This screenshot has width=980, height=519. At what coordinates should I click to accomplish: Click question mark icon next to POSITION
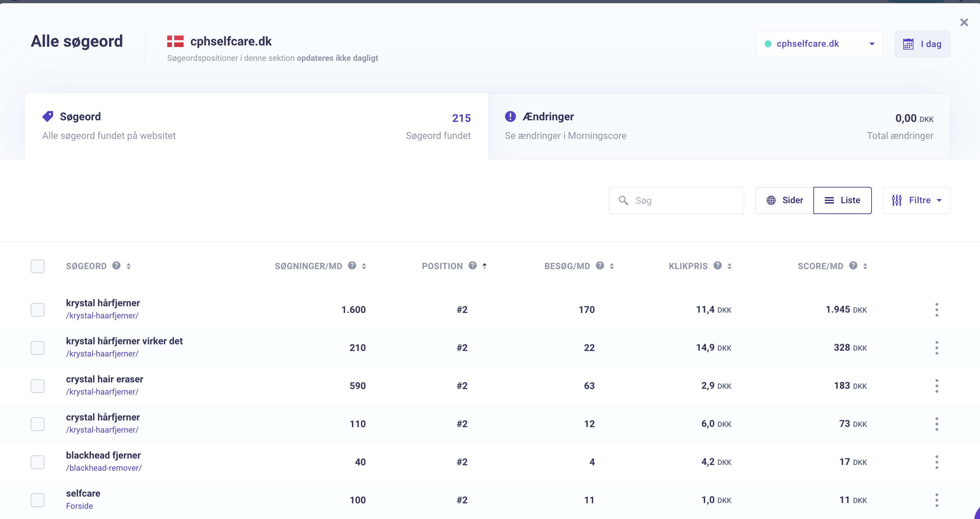(x=472, y=265)
